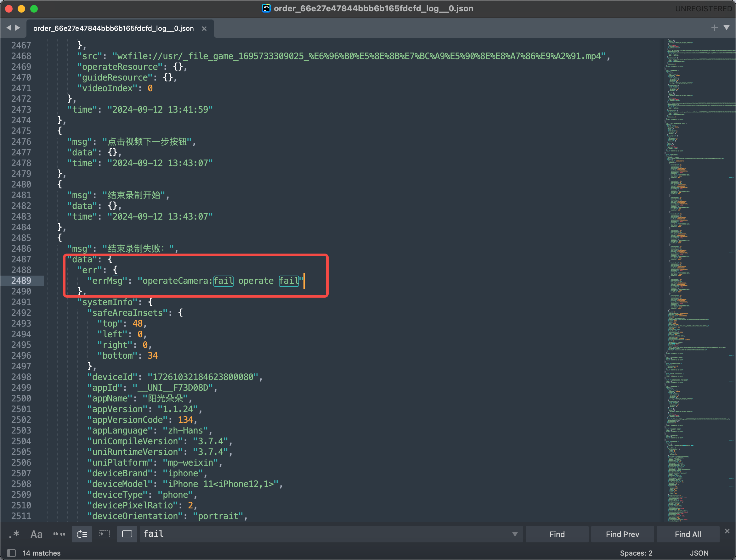Close the find panel
Image resolution: width=736 pixels, height=560 pixels.
coord(727,531)
